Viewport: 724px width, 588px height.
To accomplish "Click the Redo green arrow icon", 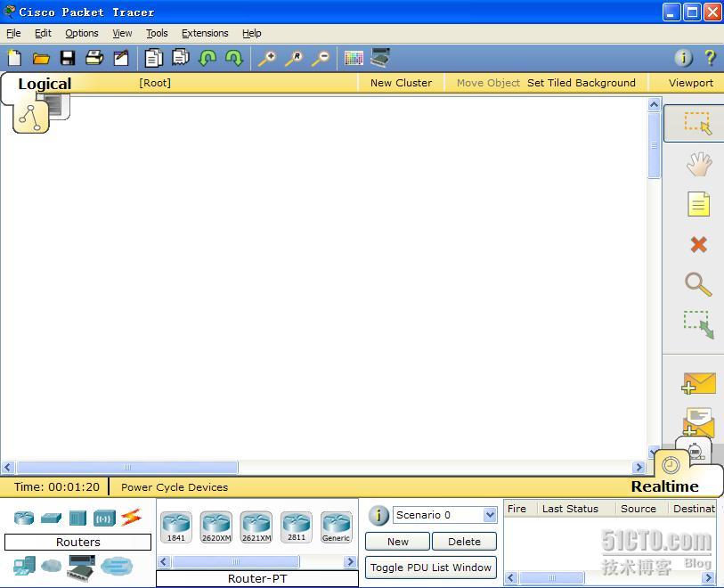I will pos(234,58).
